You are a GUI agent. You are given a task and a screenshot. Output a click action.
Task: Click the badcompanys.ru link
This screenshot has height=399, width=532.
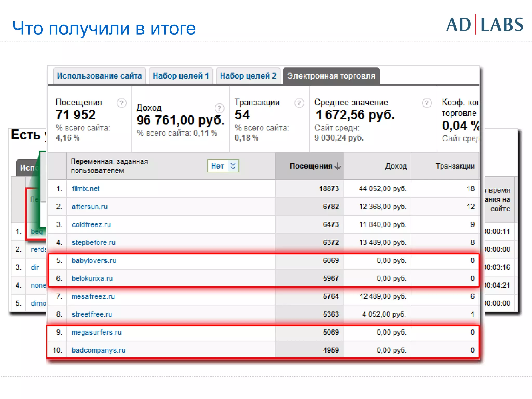click(98, 350)
